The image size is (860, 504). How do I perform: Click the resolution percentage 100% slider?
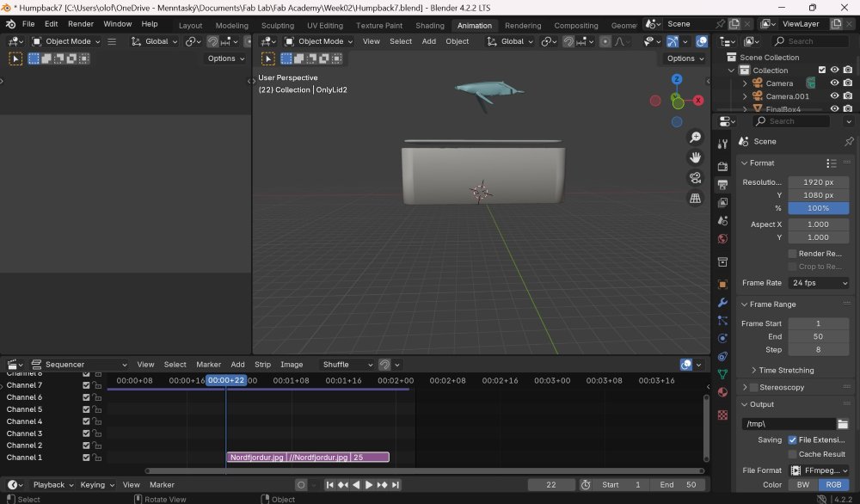pyautogui.click(x=819, y=208)
